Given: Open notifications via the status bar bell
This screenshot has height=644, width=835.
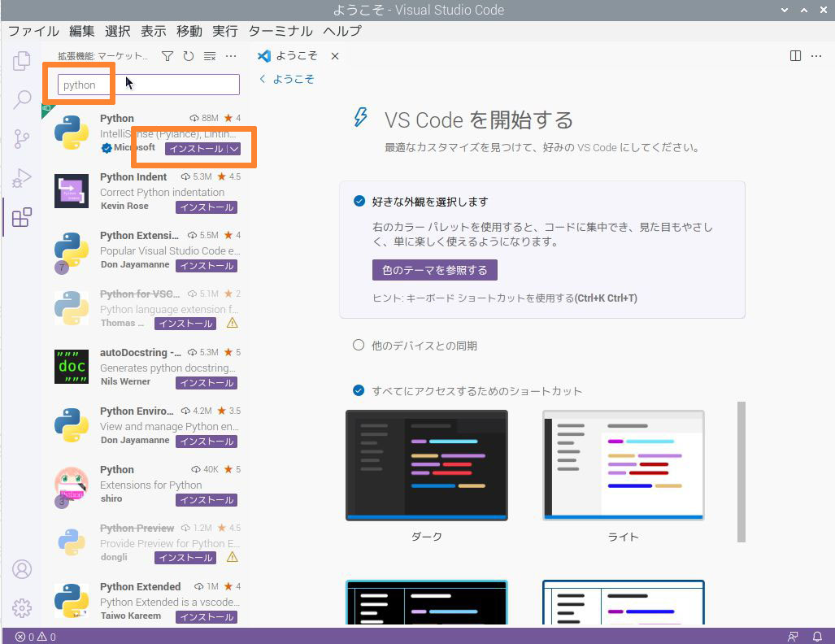Looking at the screenshot, I should click(817, 636).
